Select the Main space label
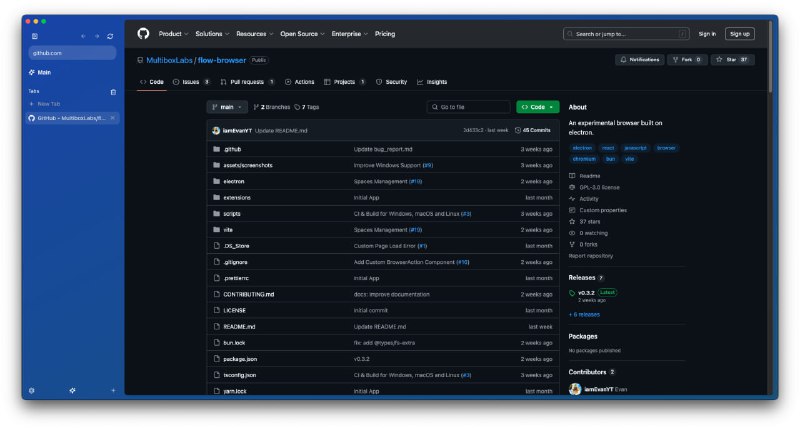The width and height of the screenshot is (800, 429). click(x=44, y=72)
